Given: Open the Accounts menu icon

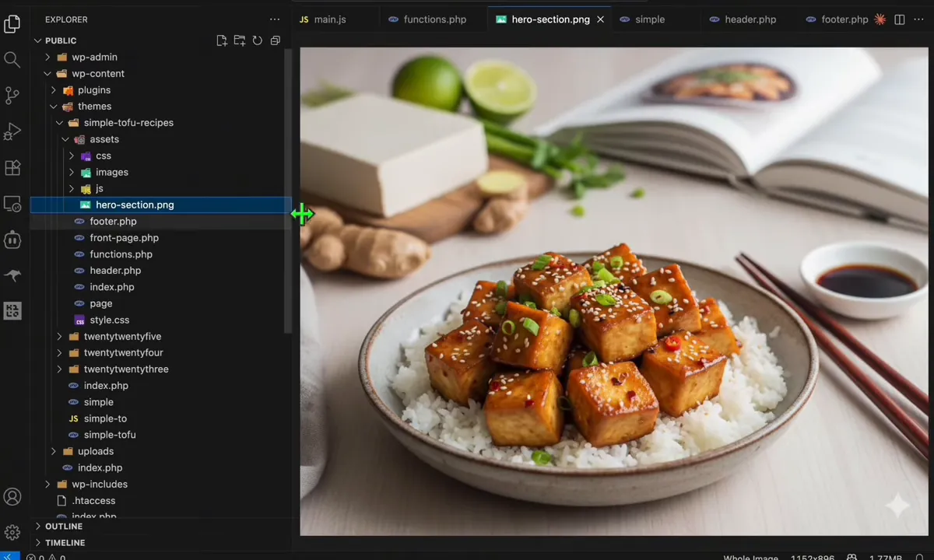Looking at the screenshot, I should click(12, 496).
